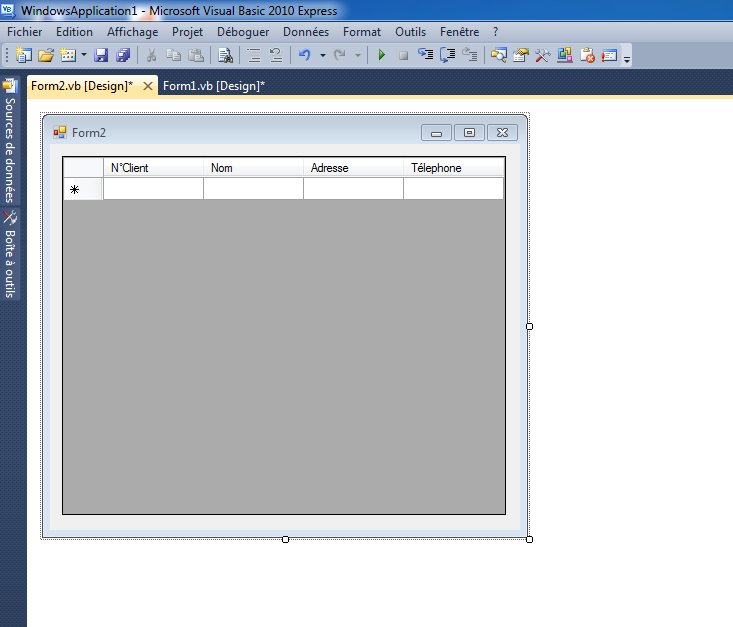Open the ? help menu

tap(496, 32)
